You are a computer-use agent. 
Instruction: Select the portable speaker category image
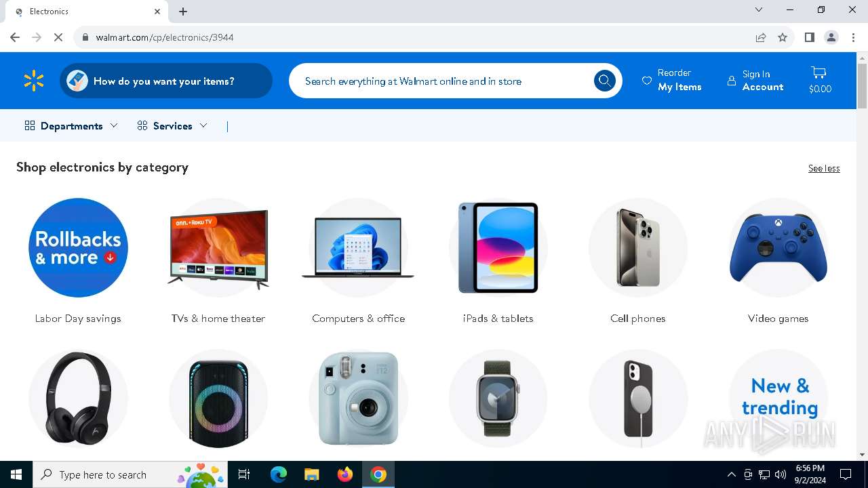tap(218, 399)
